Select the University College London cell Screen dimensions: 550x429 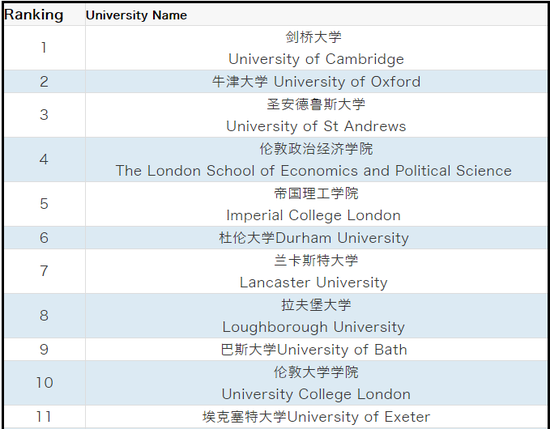point(316,383)
